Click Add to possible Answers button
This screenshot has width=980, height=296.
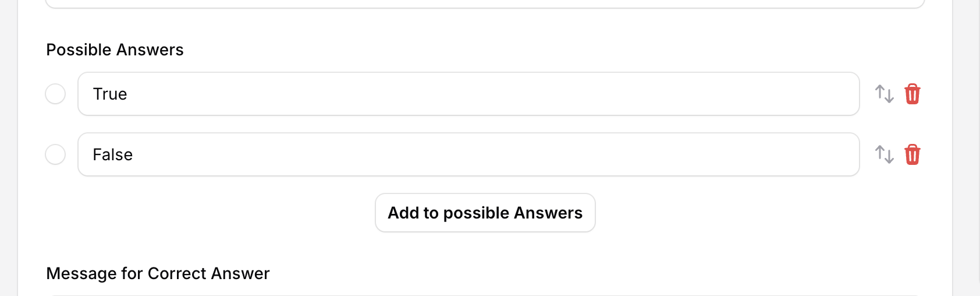tap(485, 213)
